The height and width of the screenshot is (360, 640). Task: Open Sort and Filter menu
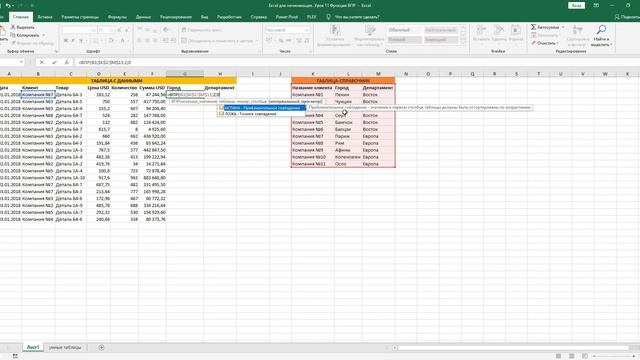pyautogui.click(x=578, y=35)
